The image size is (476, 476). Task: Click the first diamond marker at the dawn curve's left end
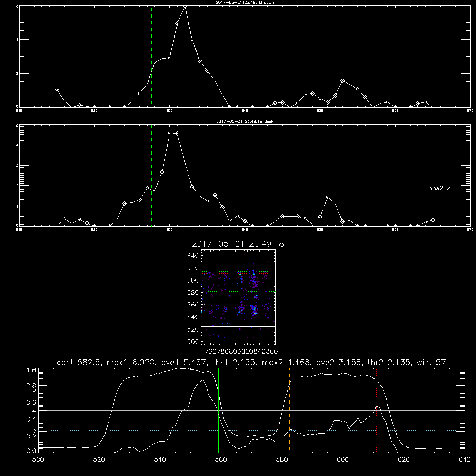tap(57, 89)
